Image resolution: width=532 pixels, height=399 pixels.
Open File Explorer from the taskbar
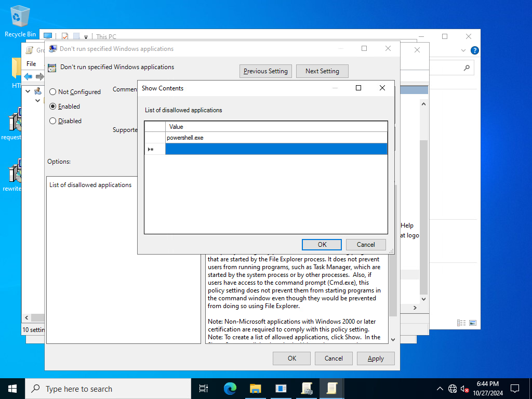256,389
